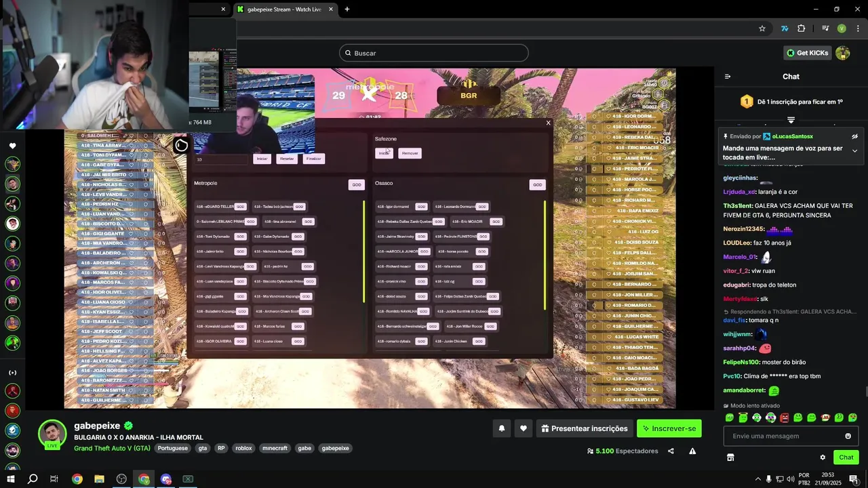The width and height of the screenshot is (868, 488).
Task: Hide the pinned message eye-slash icon
Action: pos(854,136)
